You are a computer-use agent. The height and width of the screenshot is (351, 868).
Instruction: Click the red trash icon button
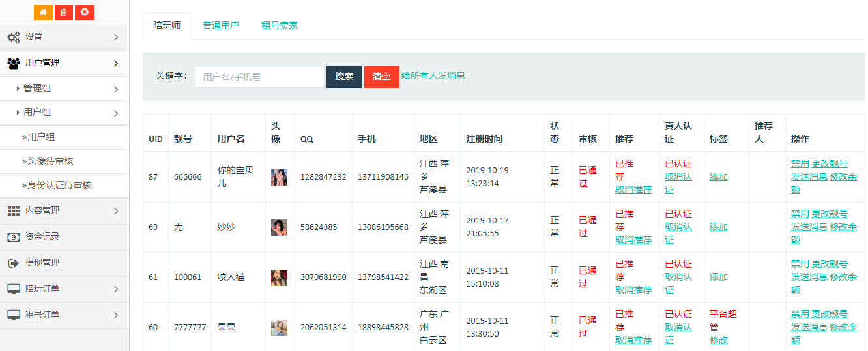pos(63,12)
